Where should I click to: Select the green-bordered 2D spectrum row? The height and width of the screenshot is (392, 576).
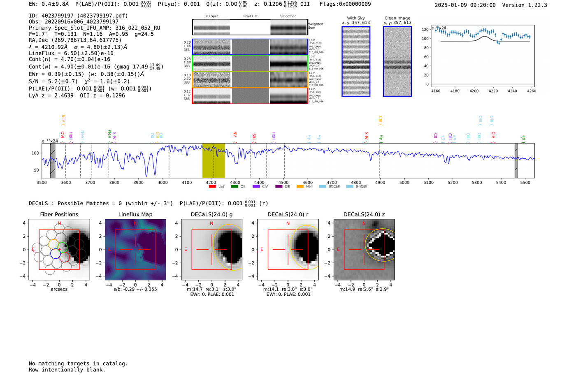250,63
